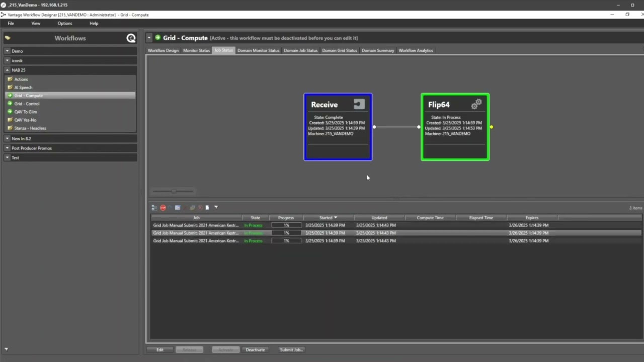
Task: Click the greyed Release button
Action: 189,349
